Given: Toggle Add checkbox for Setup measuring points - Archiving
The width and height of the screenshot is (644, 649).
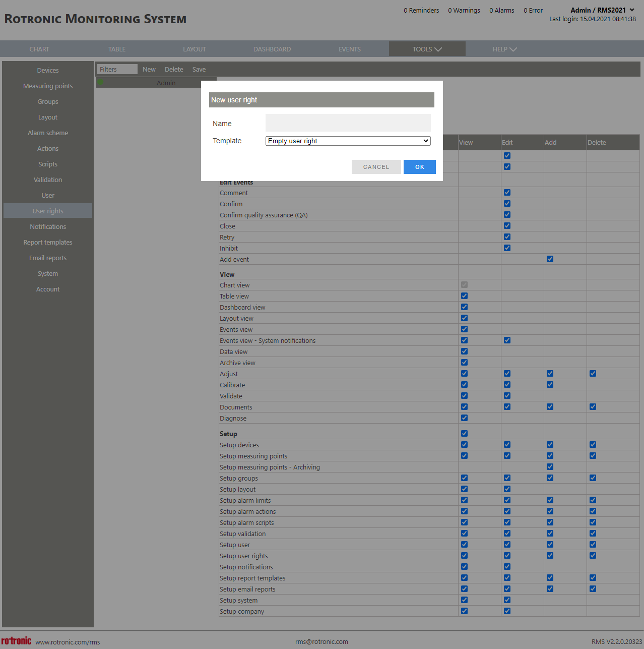Looking at the screenshot, I should tap(550, 467).
